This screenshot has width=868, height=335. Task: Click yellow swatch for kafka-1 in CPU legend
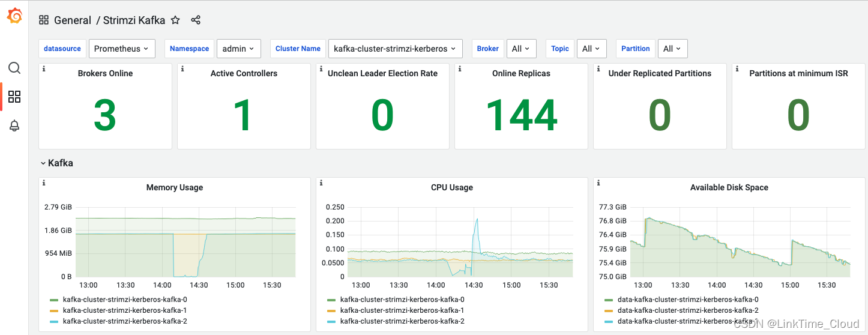tap(331, 311)
